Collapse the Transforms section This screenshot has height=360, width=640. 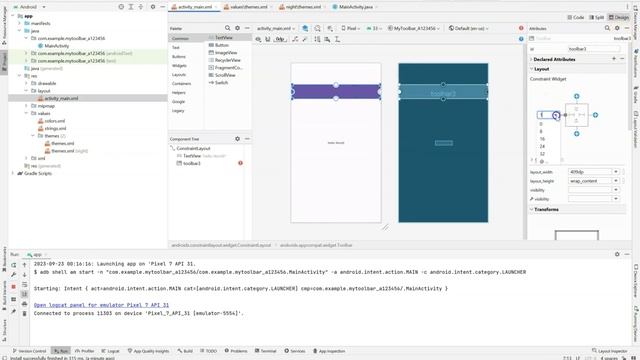(x=531, y=209)
